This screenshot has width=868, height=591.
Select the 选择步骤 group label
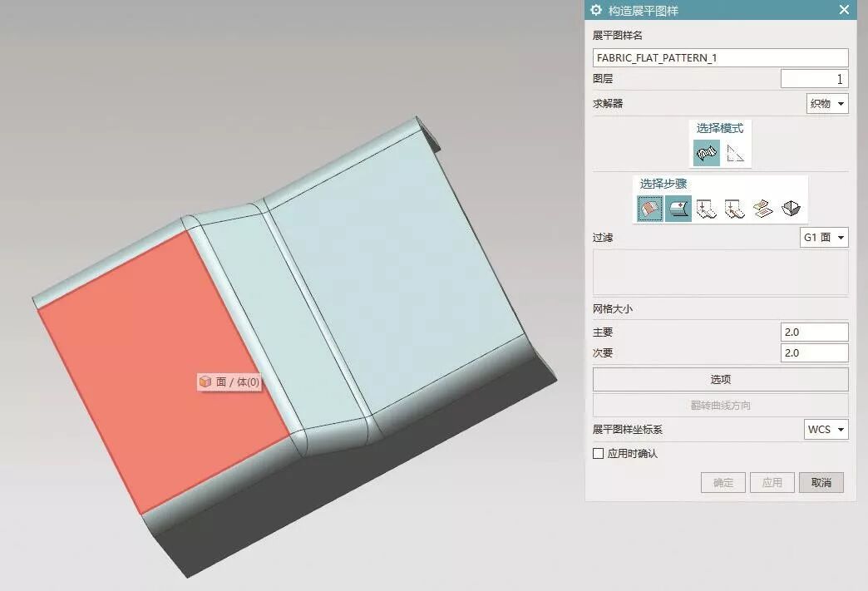click(663, 184)
